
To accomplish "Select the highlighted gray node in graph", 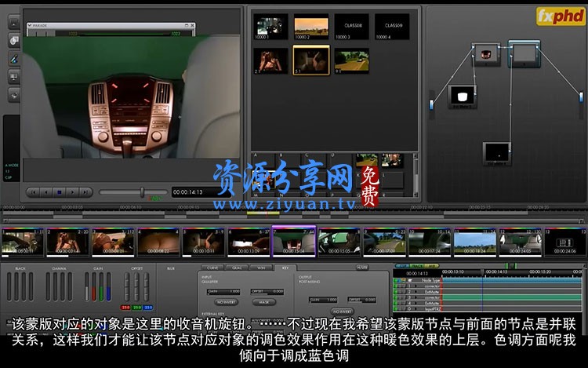I will click(524, 53).
